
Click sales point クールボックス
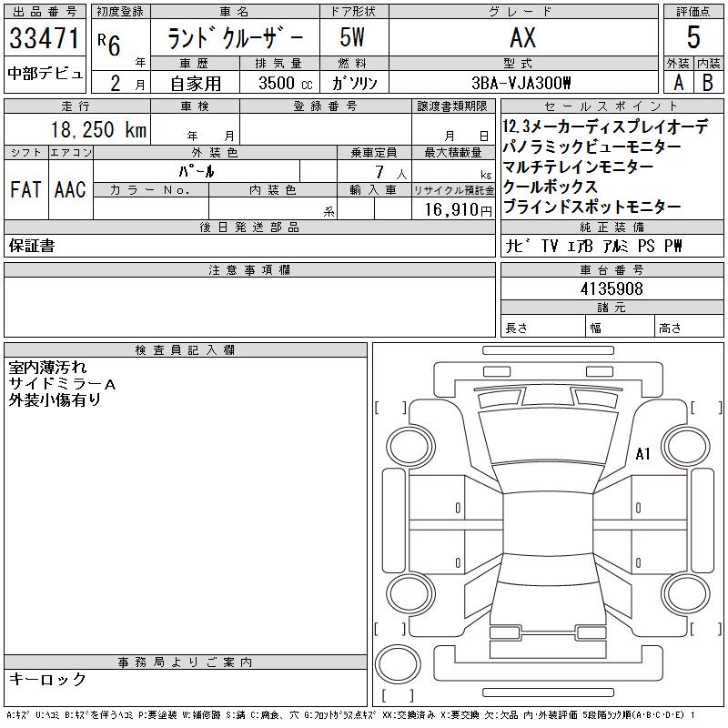[x=550, y=187]
